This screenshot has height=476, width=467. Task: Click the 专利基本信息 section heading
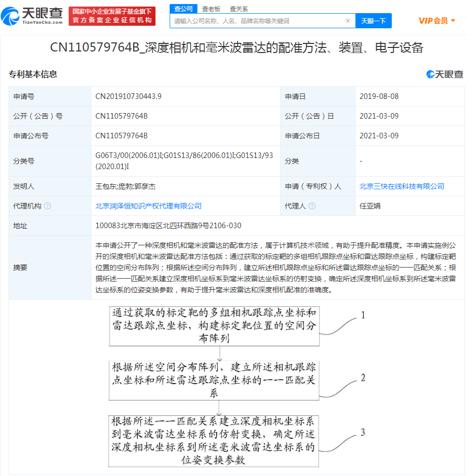[33, 74]
